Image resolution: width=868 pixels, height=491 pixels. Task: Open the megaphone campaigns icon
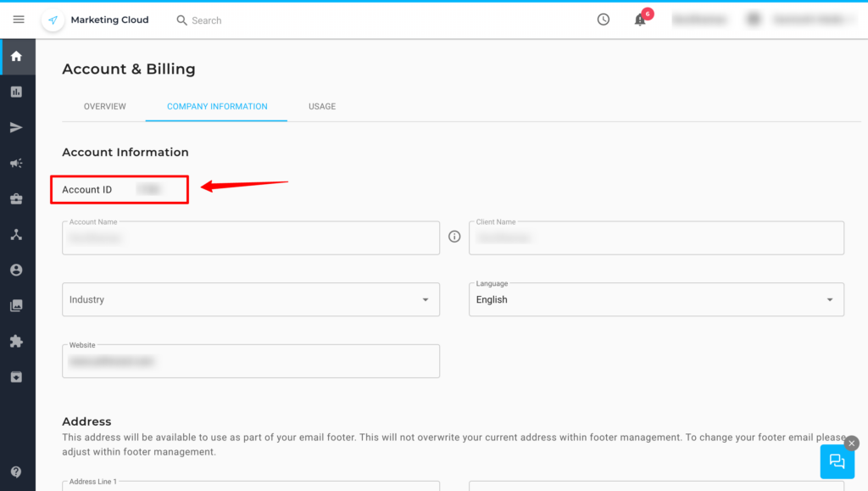16,163
